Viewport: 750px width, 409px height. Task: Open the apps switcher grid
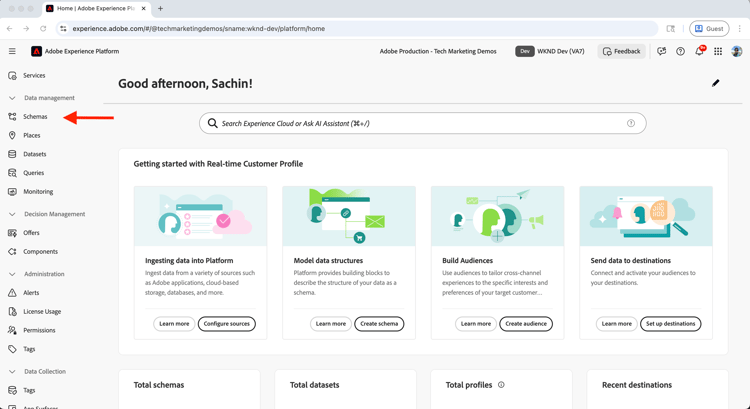718,51
